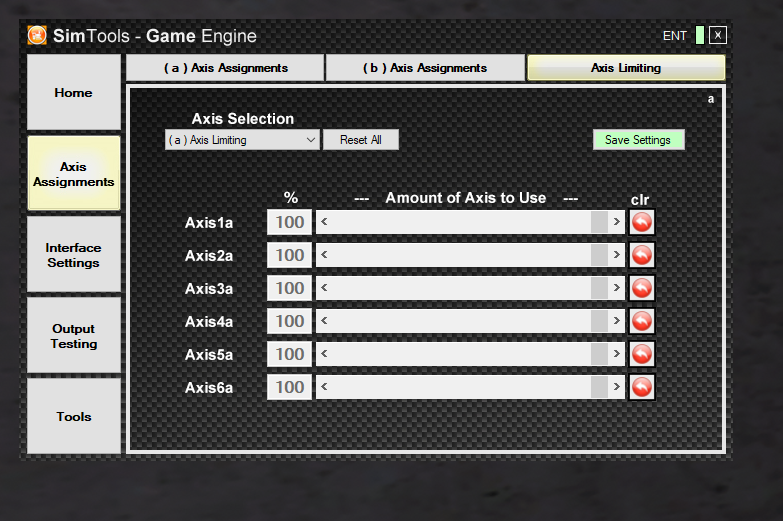
Task: Open Output Testing in the sidebar
Action: click(x=73, y=336)
